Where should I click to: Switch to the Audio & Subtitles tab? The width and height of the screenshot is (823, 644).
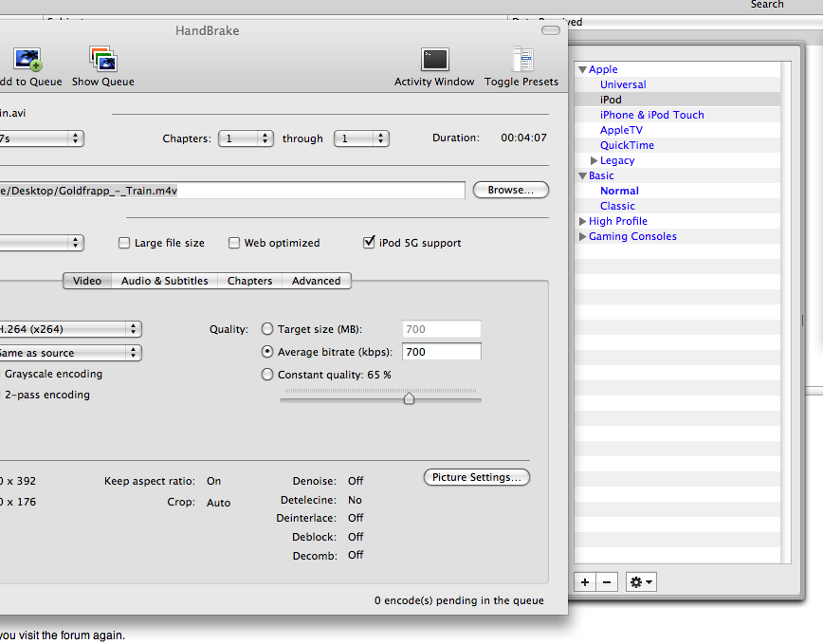pos(165,281)
